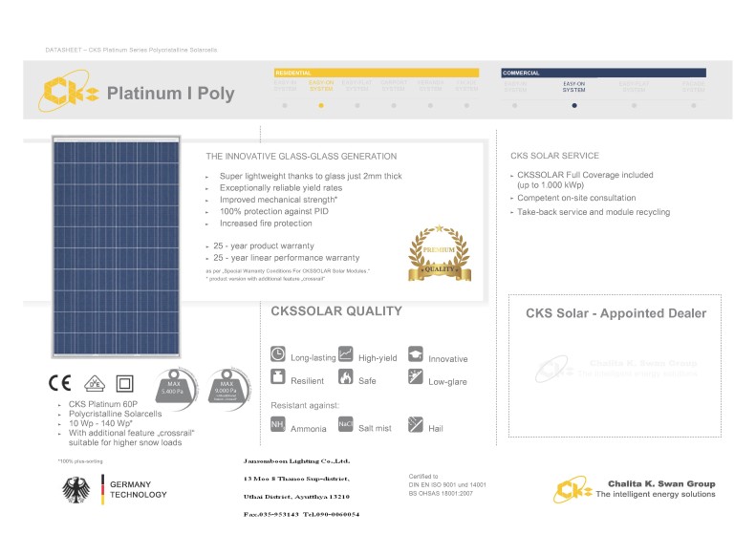This screenshot has height=534, width=756.
Task: Click the 'CKS Platinum 60P' bullet
Action: pos(102,404)
